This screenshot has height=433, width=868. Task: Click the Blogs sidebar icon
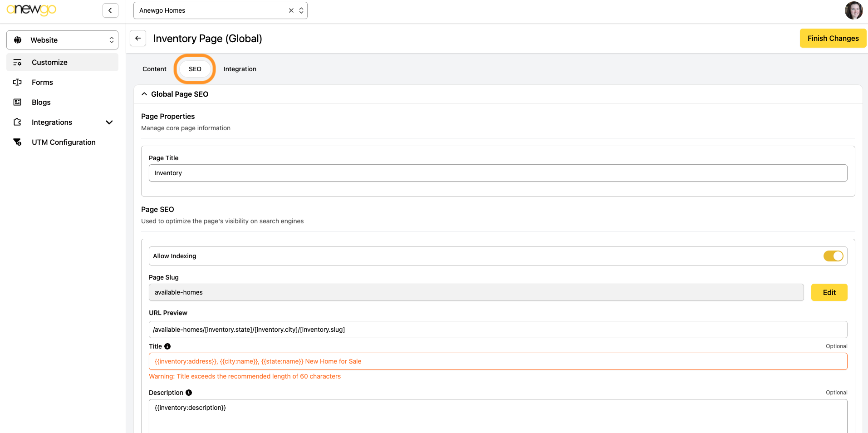pyautogui.click(x=17, y=102)
